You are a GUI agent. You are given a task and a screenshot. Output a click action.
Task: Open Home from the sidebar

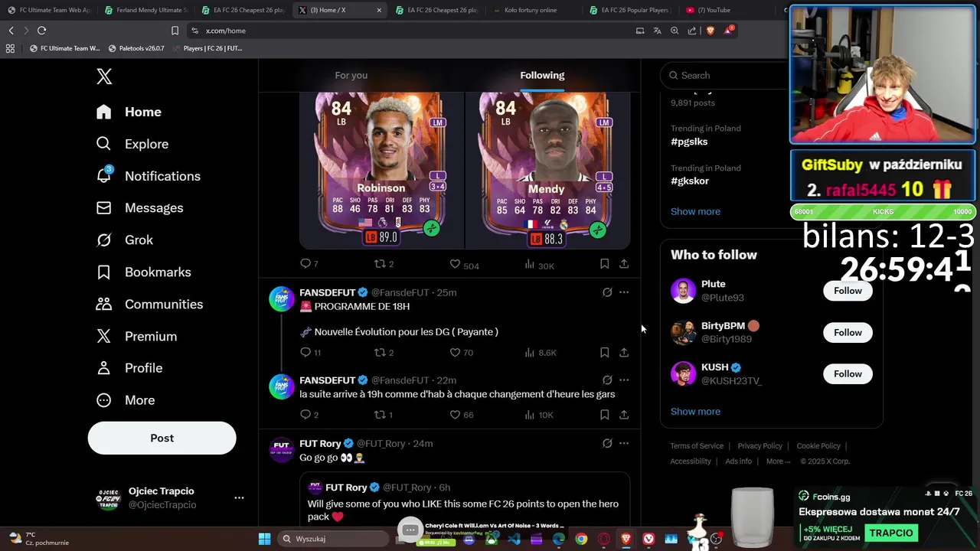129,112
